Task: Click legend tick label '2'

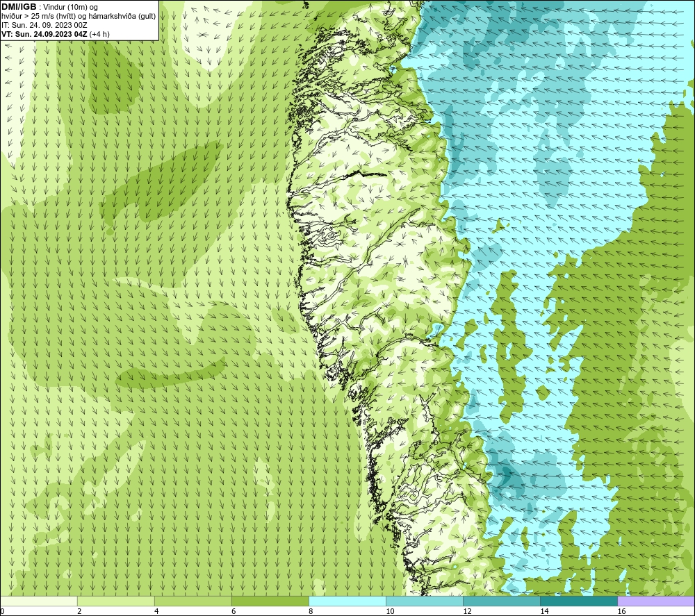Action: (79, 612)
